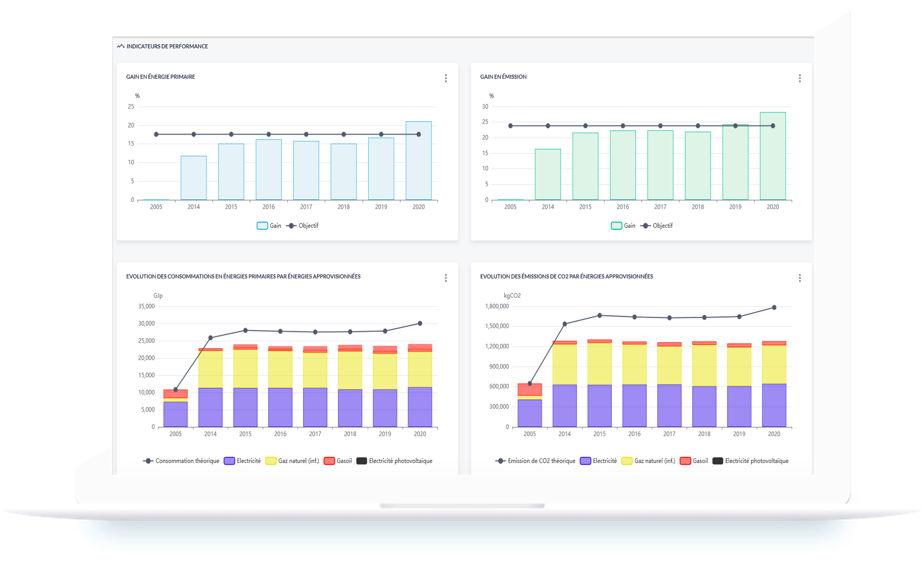Click the 2020 bar in Gain en énergie primaire chart
This screenshot has width=924, height=564.
click(418, 161)
